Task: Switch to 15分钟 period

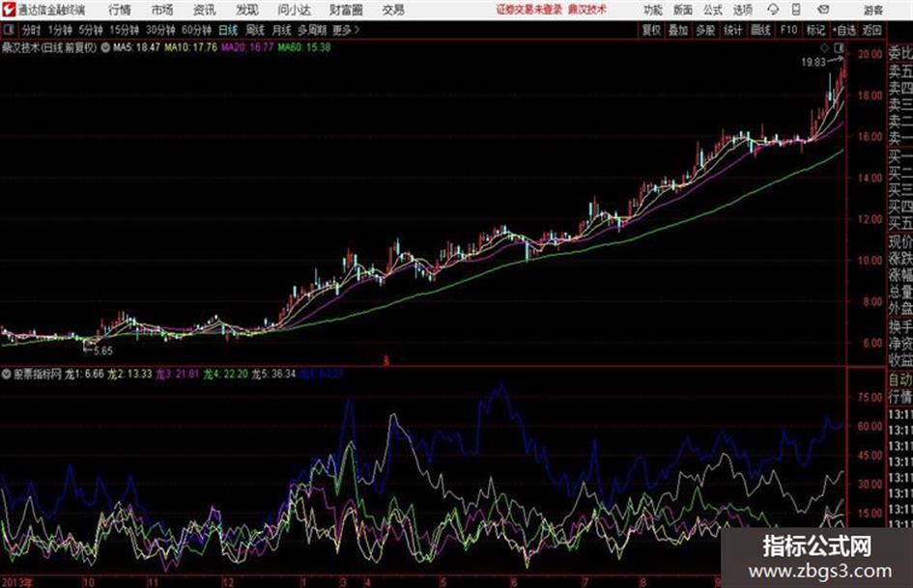Action: (125, 30)
